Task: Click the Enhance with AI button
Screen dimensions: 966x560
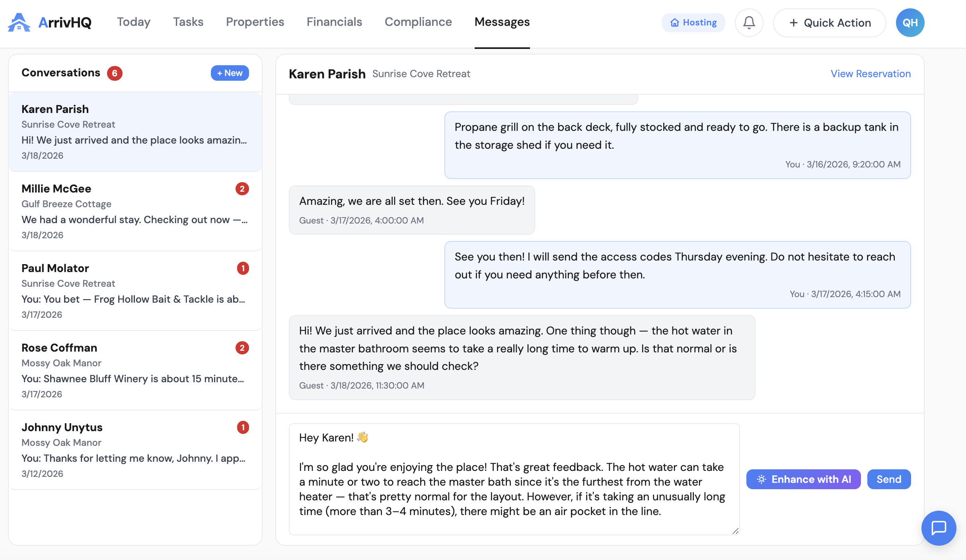Action: pyautogui.click(x=803, y=479)
